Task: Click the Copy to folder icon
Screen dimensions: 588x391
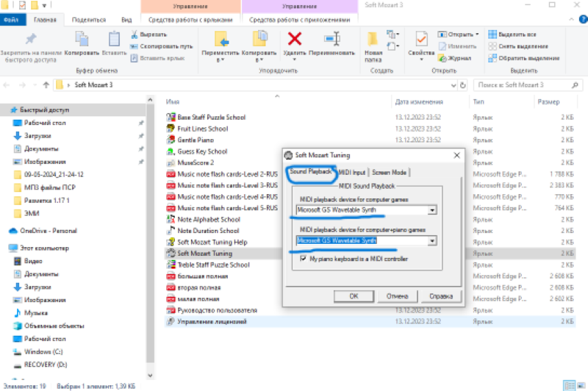Action: pyautogui.click(x=259, y=39)
